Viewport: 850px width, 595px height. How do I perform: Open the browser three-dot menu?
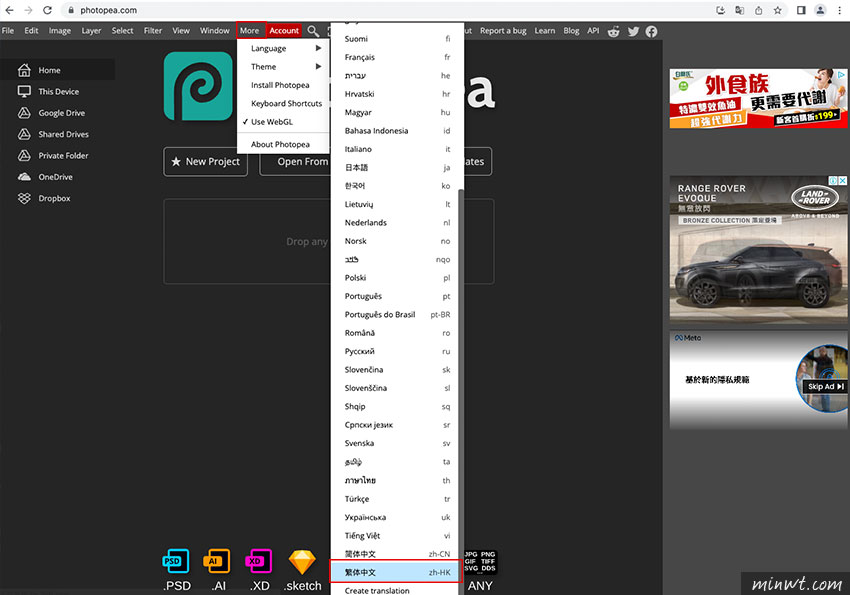point(839,10)
